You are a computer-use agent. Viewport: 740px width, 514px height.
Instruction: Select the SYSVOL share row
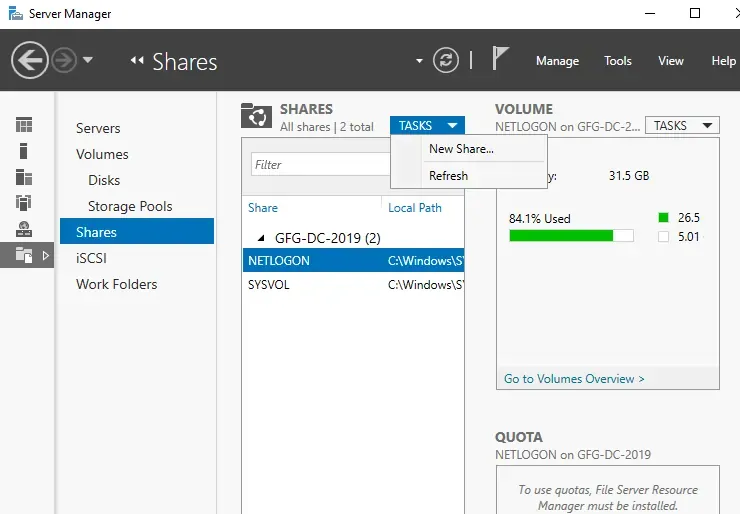click(x=353, y=285)
